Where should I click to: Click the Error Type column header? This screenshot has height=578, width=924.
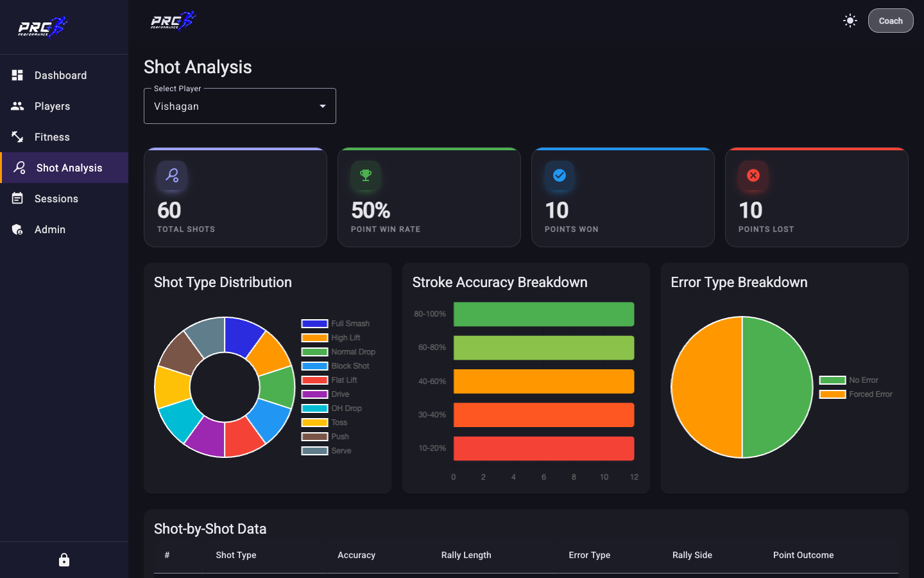point(589,555)
